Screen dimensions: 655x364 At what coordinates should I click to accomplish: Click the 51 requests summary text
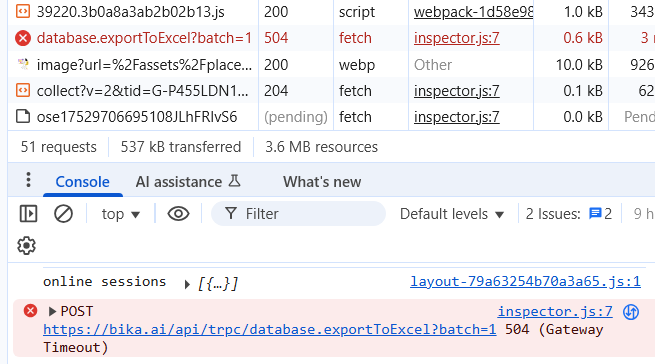(x=58, y=147)
